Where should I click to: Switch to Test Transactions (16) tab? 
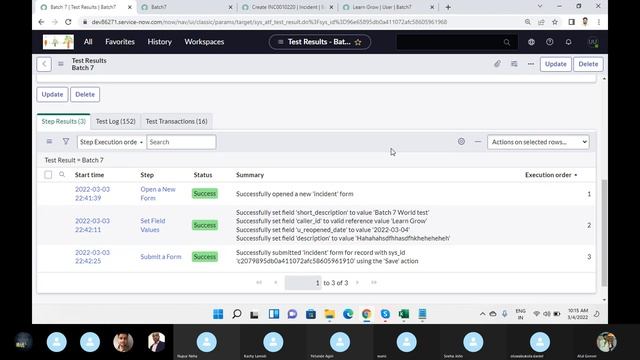click(x=176, y=121)
